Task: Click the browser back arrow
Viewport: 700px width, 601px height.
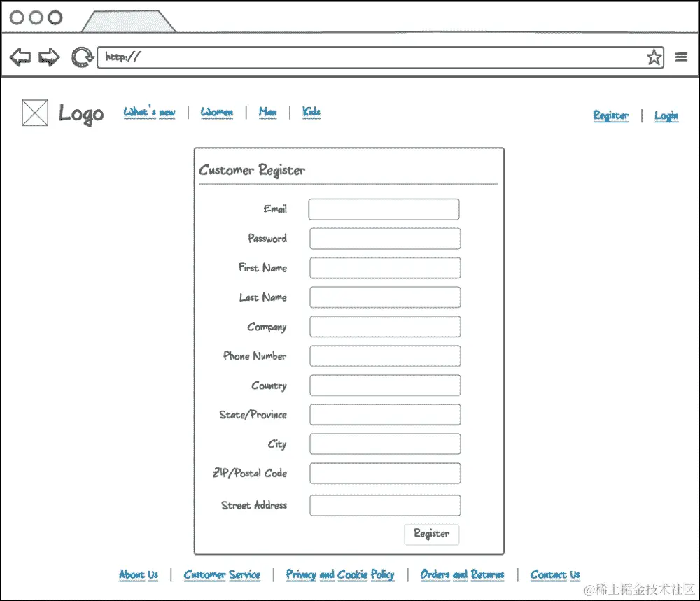Action: pos(20,57)
